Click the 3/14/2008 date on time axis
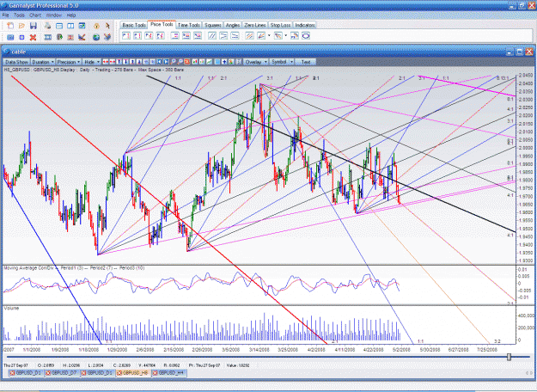This screenshot has height=392, width=537. click(259, 350)
